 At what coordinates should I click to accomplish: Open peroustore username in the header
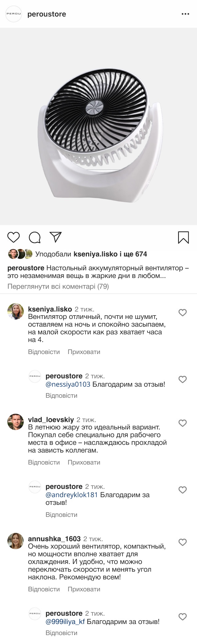[x=47, y=14]
